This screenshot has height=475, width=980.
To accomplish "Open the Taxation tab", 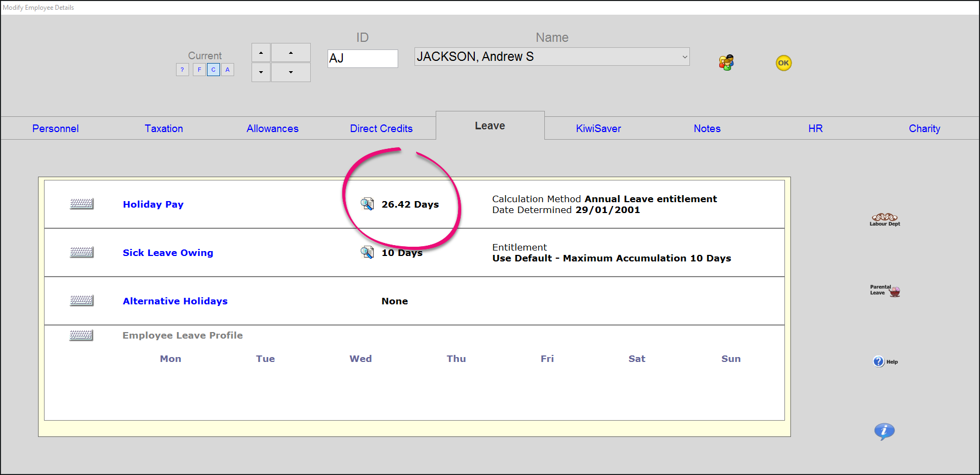I will [164, 129].
